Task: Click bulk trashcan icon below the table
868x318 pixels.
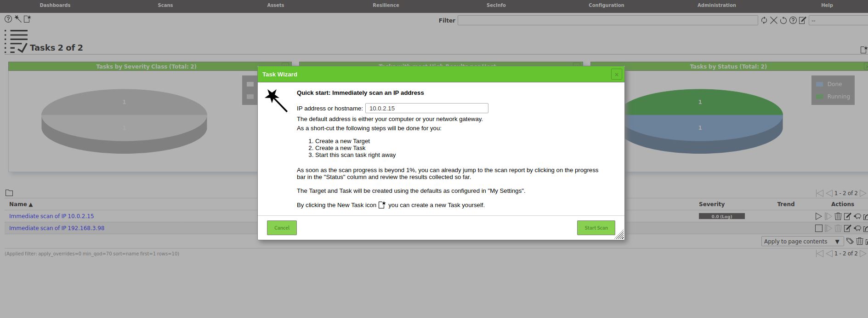Action: coord(859,241)
